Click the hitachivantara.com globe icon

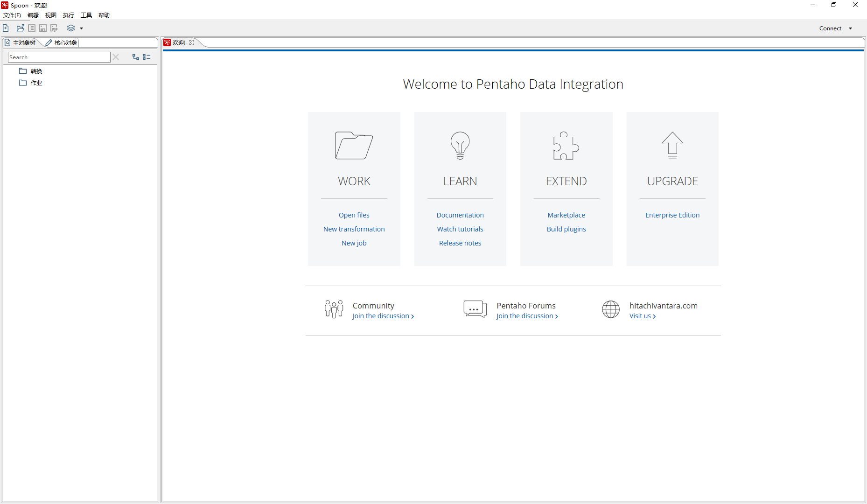[x=611, y=309]
